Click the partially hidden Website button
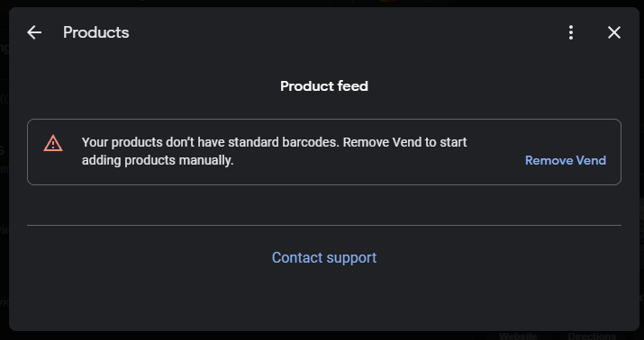Image resolution: width=644 pixels, height=340 pixels. (x=518, y=335)
